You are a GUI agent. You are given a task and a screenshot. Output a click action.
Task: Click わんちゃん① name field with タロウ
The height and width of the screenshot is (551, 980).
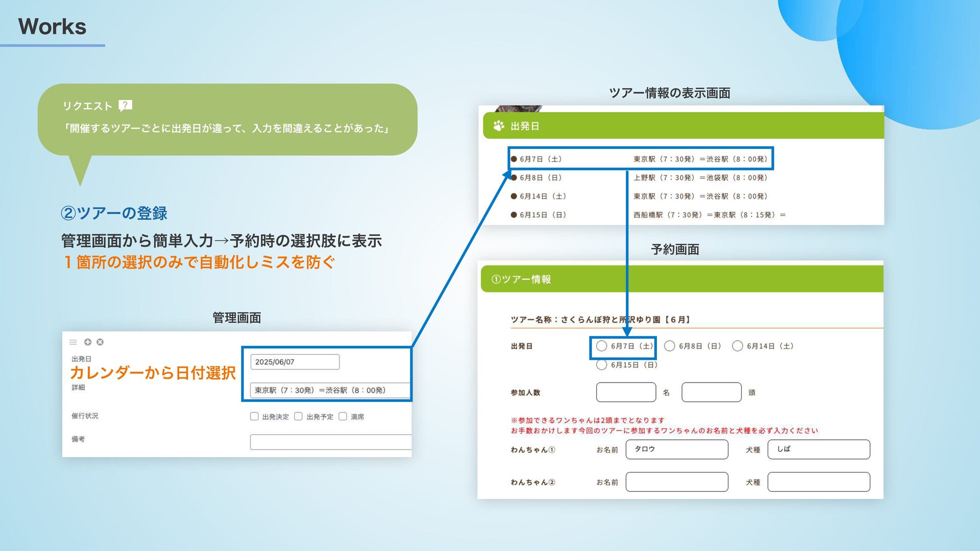point(677,449)
